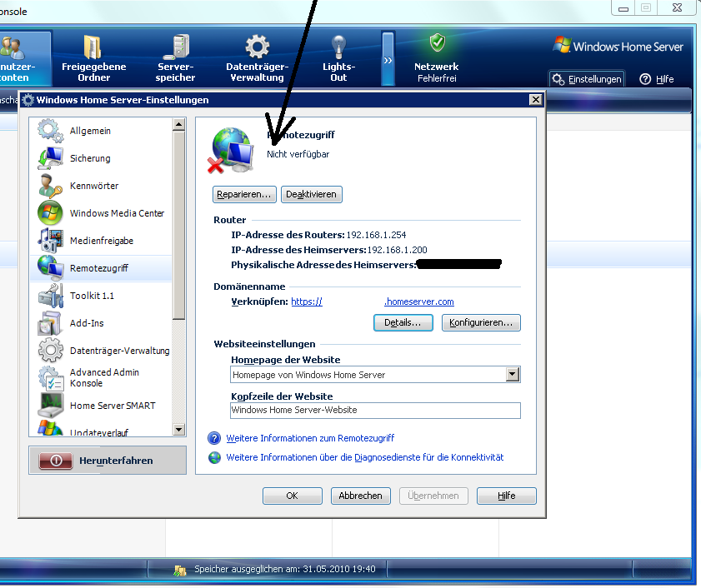Select the Medienfreigabe media icon

click(x=50, y=241)
